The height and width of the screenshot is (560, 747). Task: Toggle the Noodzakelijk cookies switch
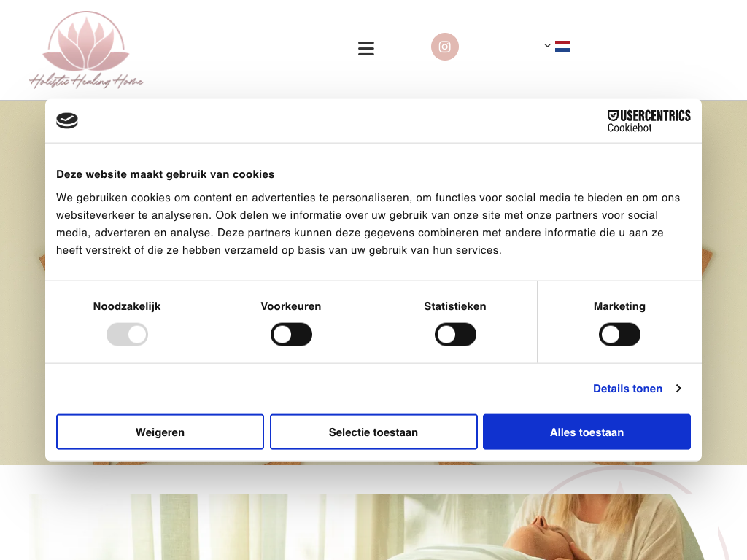pyautogui.click(x=127, y=334)
